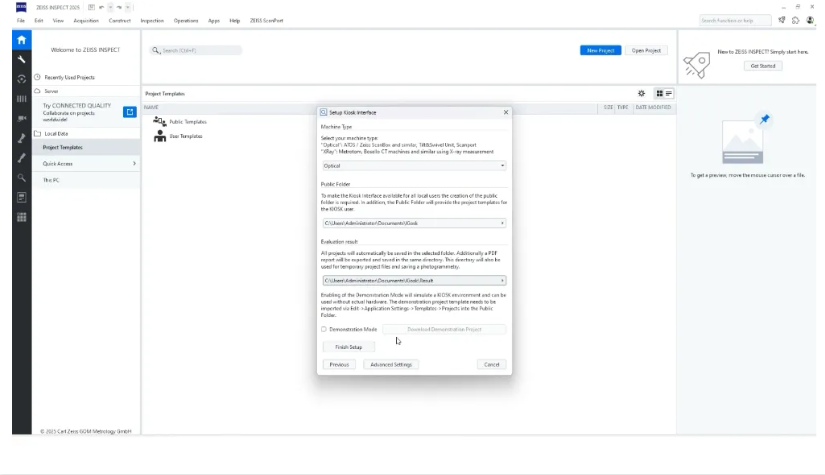The height and width of the screenshot is (475, 825).
Task: Sort by the TYPE column header
Action: (x=623, y=107)
